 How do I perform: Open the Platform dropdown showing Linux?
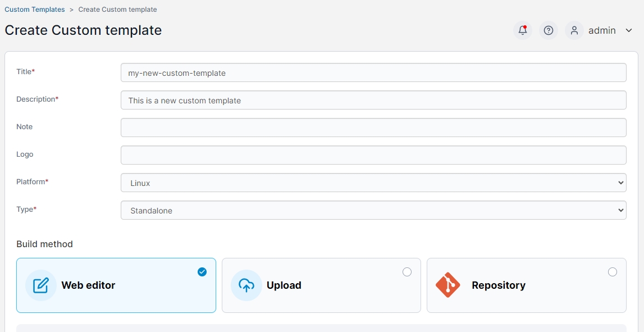tap(373, 183)
